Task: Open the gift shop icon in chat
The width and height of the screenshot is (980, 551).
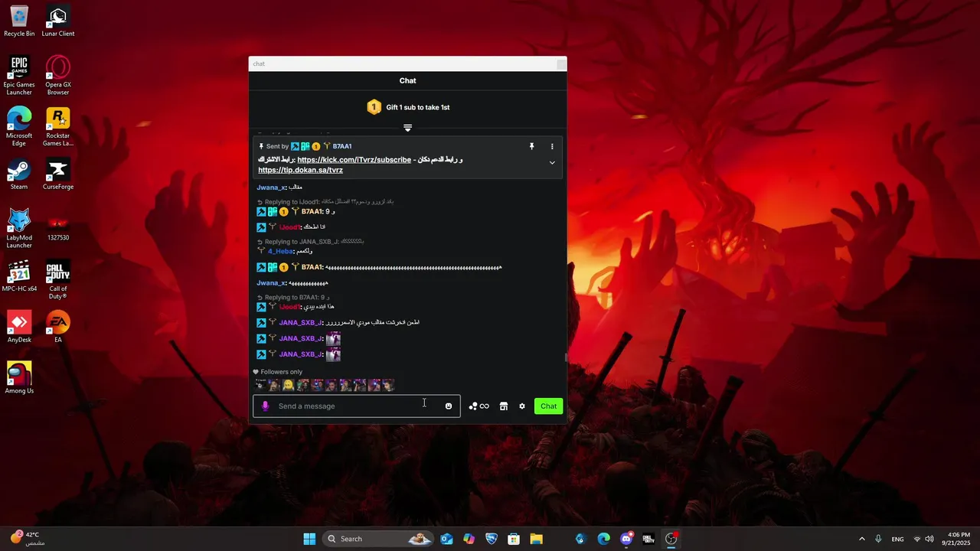Action: [504, 406]
